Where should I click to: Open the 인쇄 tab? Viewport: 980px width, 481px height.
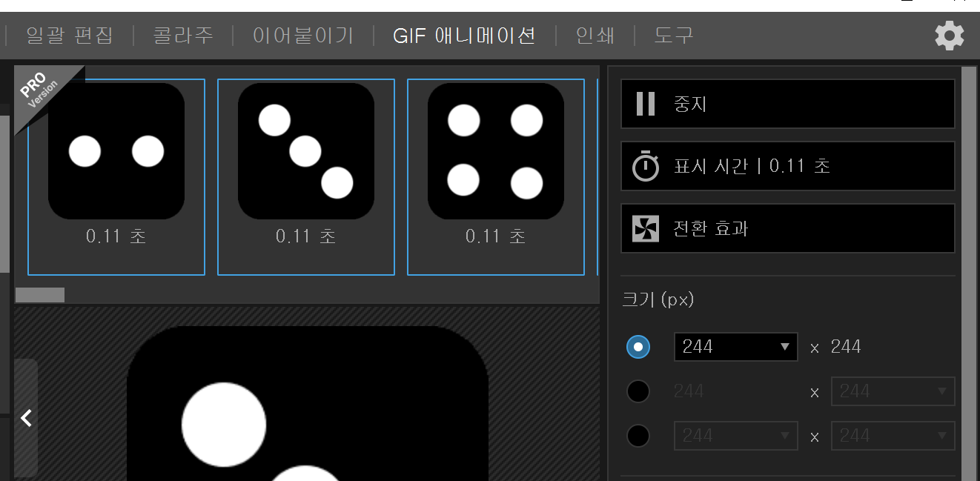pyautogui.click(x=595, y=36)
